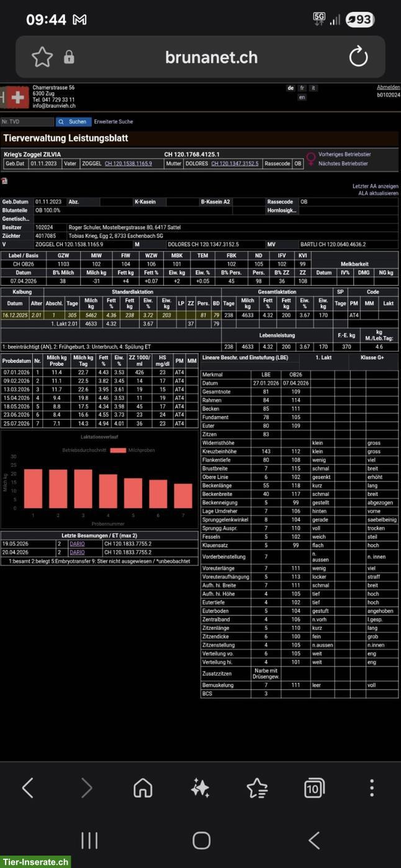Switch language to fr

tap(302, 88)
